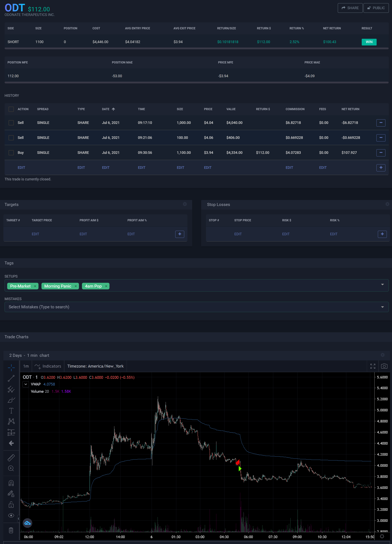The width and height of the screenshot is (392, 544).
Task: Tick the select-all history checkbox
Action: 11,109
